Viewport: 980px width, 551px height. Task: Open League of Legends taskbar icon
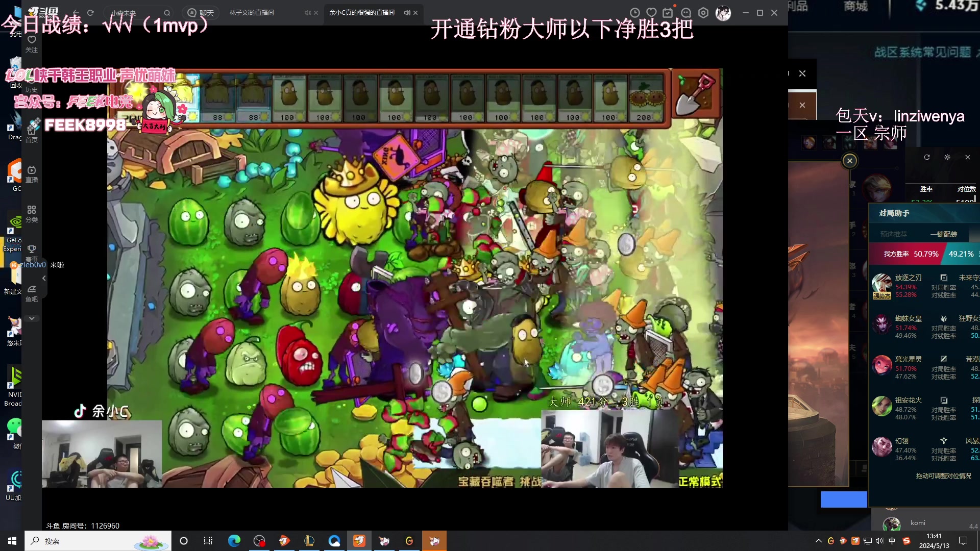click(309, 541)
